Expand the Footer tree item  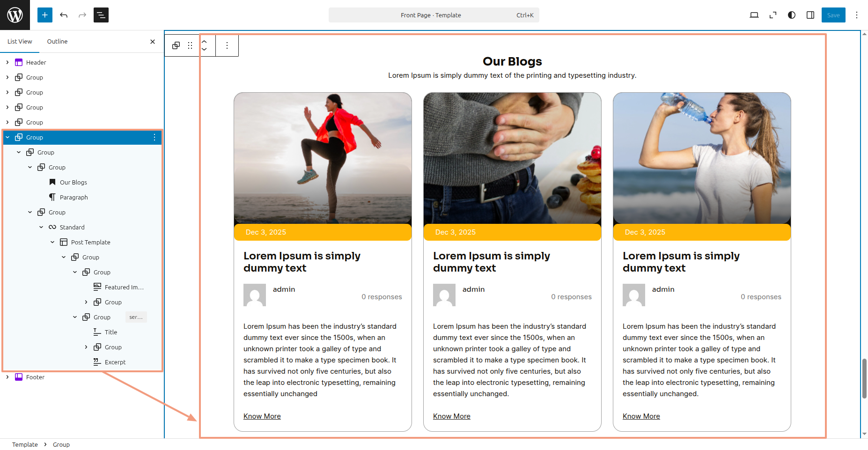click(x=7, y=377)
